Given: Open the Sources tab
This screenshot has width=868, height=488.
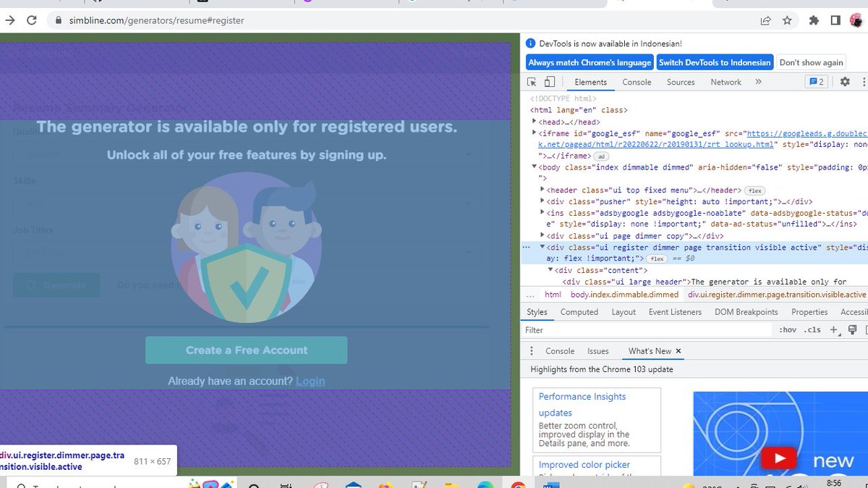Looking at the screenshot, I should coord(681,82).
